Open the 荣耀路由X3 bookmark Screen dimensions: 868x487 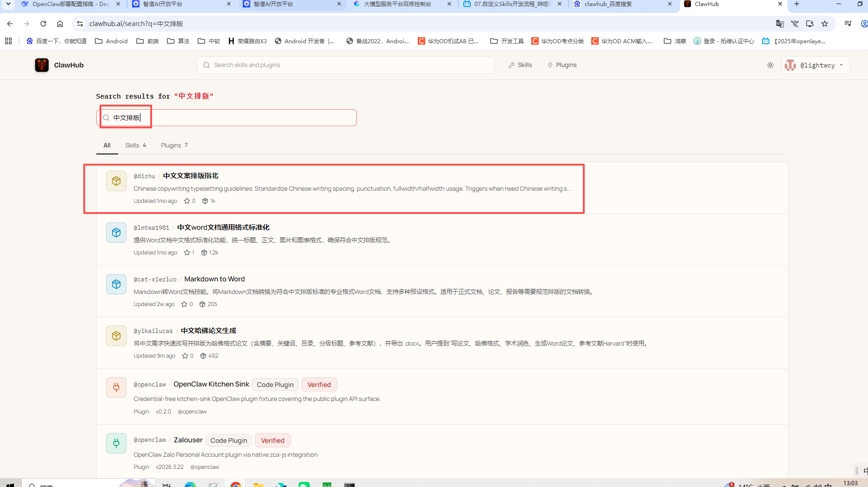pyautogui.click(x=247, y=41)
